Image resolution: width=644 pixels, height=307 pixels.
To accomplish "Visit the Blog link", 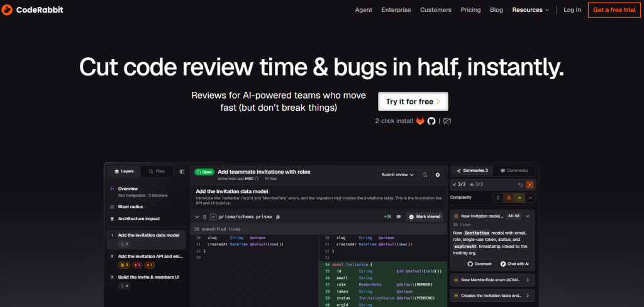I will (x=496, y=10).
